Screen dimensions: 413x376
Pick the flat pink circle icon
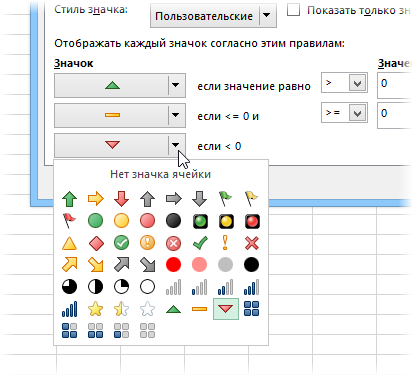tap(199, 265)
